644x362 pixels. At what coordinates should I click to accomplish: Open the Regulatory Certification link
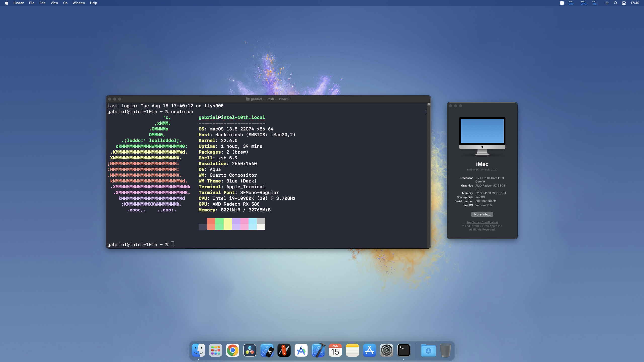(x=482, y=222)
